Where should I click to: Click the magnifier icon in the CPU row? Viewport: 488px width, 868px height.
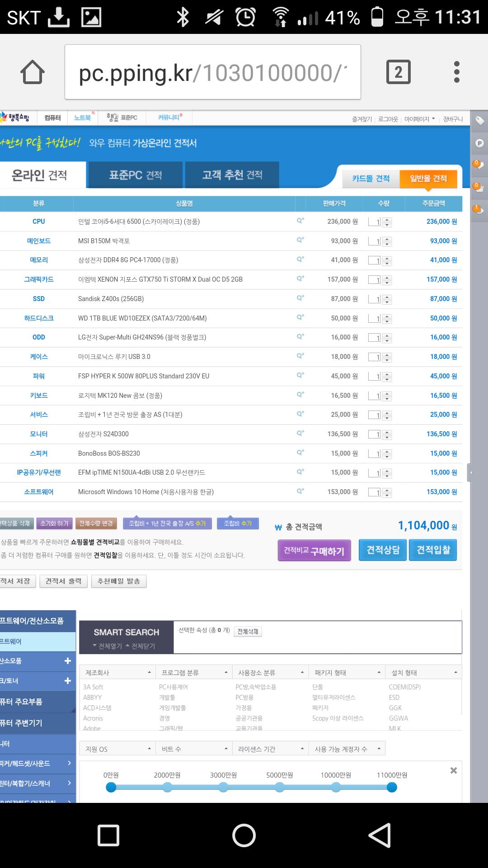tap(300, 221)
